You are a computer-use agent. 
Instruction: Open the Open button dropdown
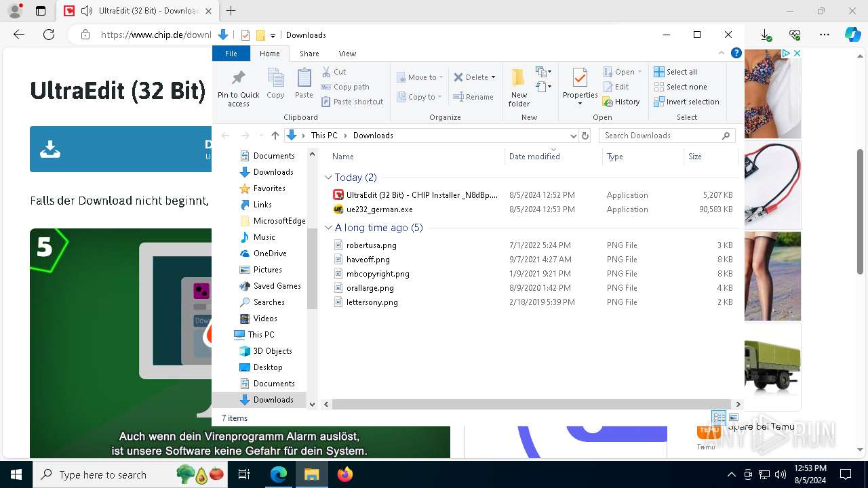coord(639,72)
